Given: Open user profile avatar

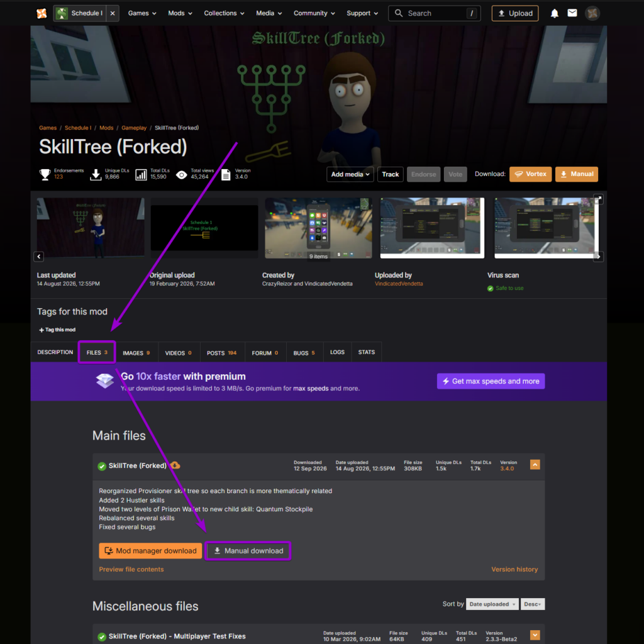Looking at the screenshot, I should point(592,13).
